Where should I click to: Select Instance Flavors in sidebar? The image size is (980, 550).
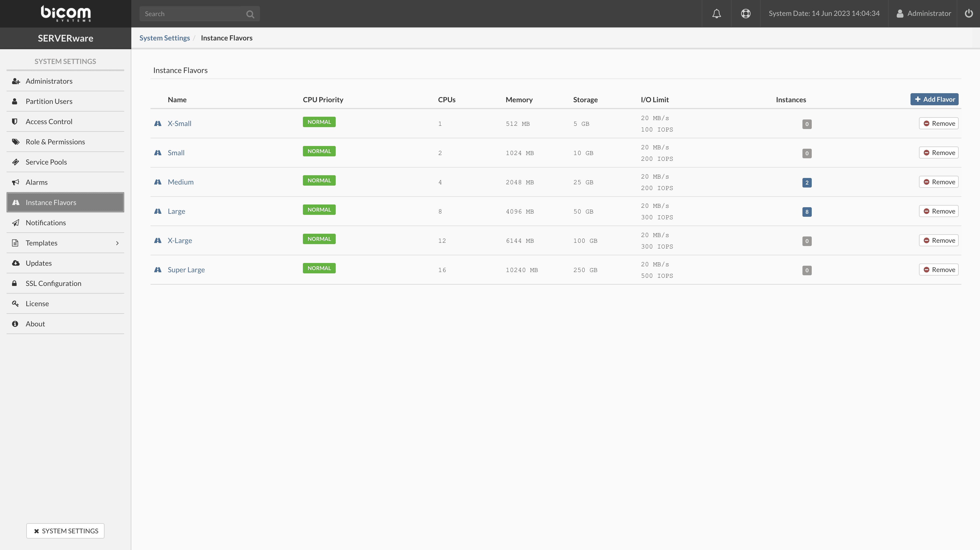65,202
